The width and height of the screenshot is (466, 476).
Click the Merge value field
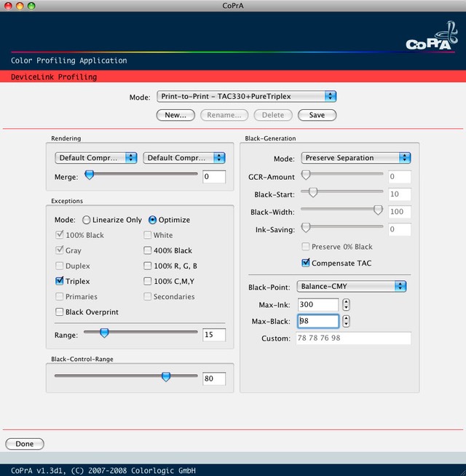214,177
